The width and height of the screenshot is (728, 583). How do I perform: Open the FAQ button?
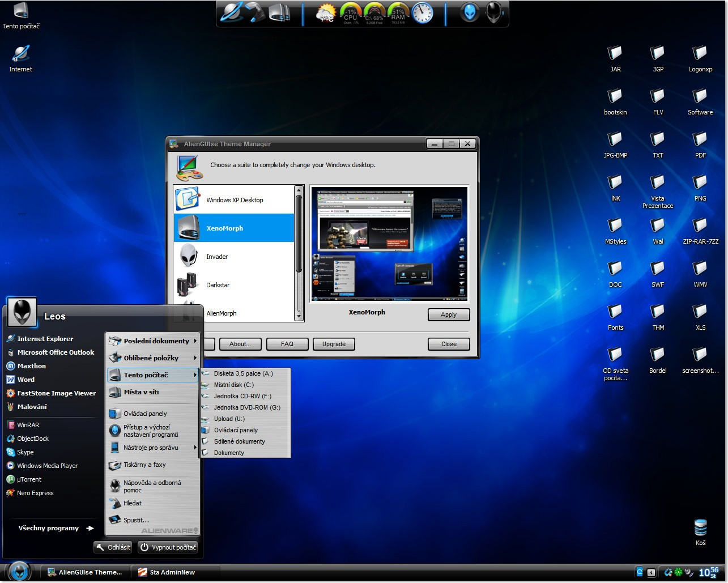click(x=287, y=344)
